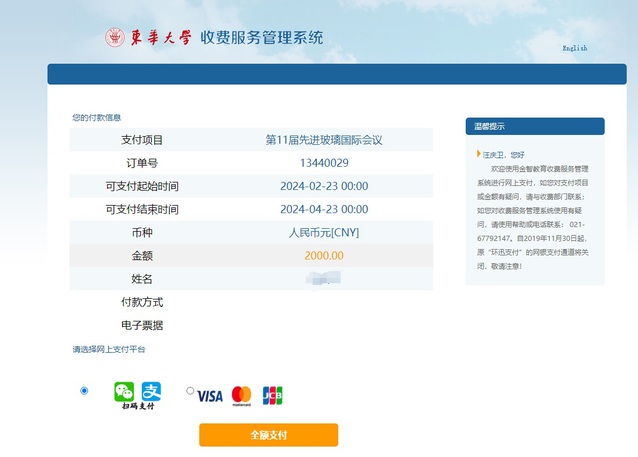Click the 收费服务管理系统 title text
The height and width of the screenshot is (457, 638).
pyautogui.click(x=262, y=38)
